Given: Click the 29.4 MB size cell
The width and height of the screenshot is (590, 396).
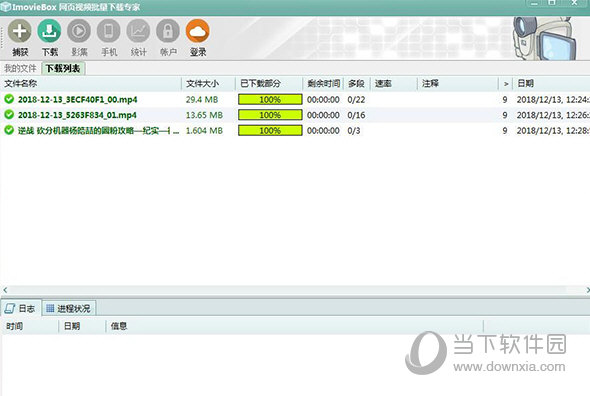Looking at the screenshot, I should click(x=202, y=99).
